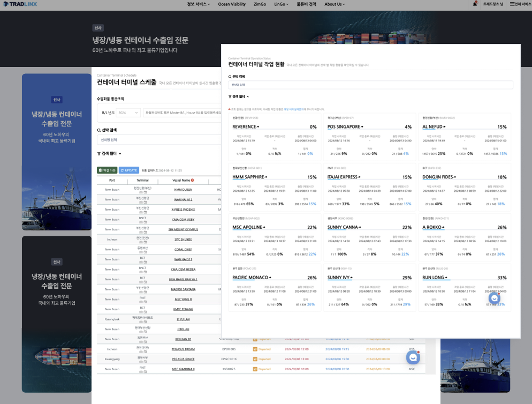
Task: Click the arrow icon next to AL NEFUD
Action: click(x=444, y=127)
